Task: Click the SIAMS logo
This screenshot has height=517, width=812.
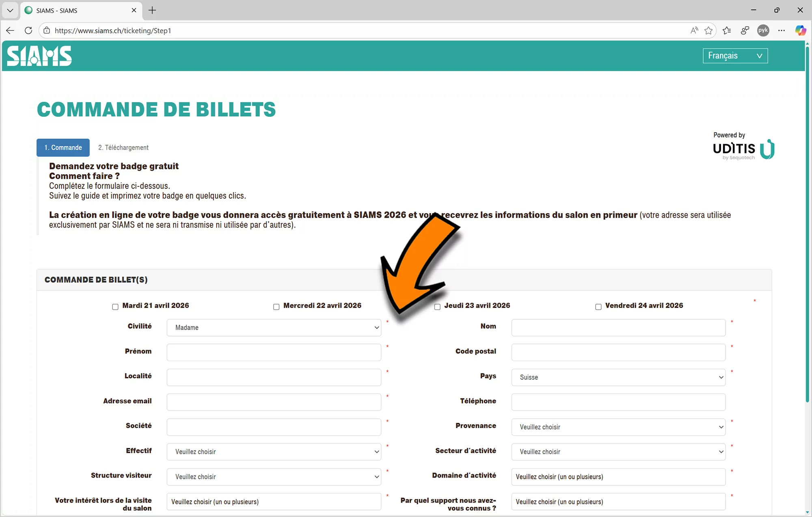Action: tap(39, 56)
